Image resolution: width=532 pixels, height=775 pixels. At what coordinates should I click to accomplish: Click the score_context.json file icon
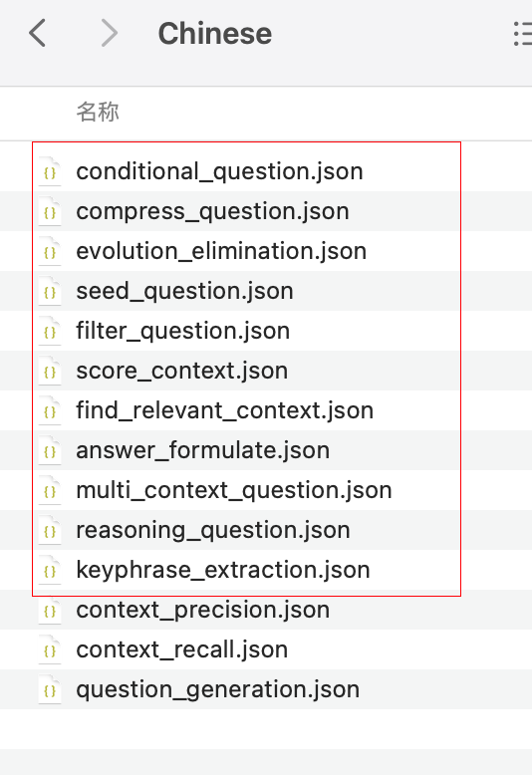pos(50,372)
